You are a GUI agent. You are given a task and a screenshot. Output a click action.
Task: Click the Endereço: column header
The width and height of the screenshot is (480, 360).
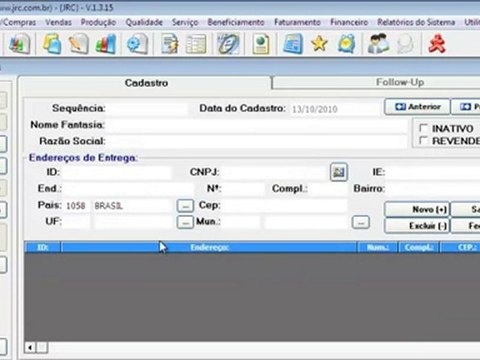point(209,247)
